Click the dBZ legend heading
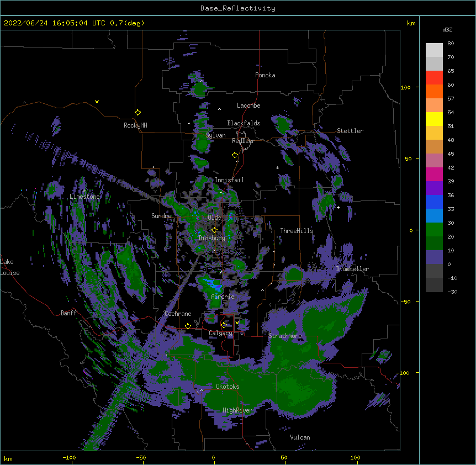This screenshot has width=476, height=465. tap(447, 29)
